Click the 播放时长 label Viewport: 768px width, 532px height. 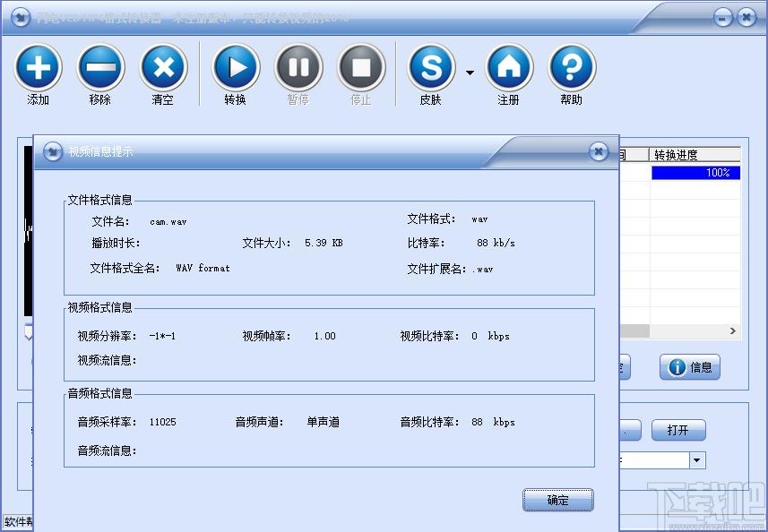coord(116,243)
